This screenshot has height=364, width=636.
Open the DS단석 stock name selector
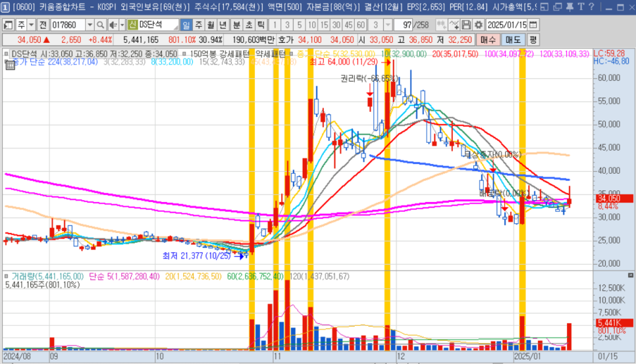pos(153,25)
